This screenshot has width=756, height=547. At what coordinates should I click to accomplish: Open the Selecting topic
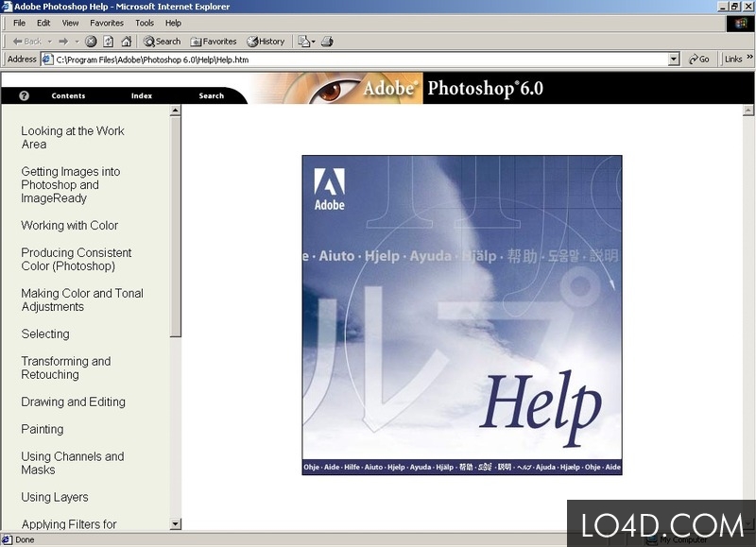pyautogui.click(x=45, y=333)
